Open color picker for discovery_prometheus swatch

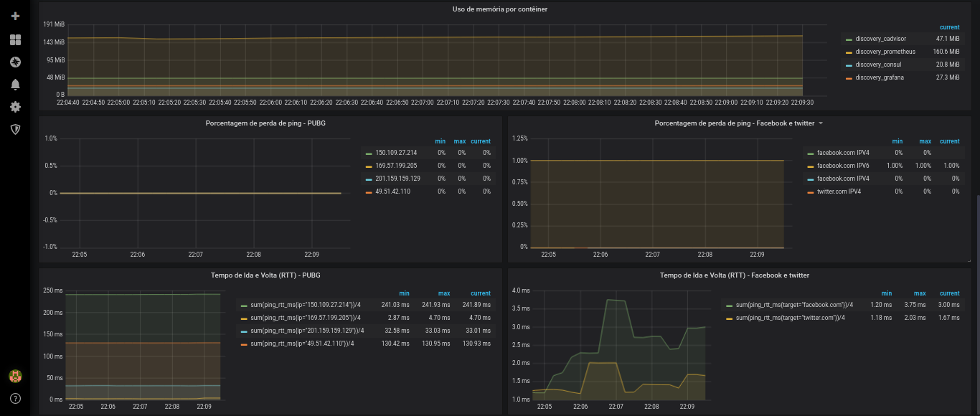point(849,52)
